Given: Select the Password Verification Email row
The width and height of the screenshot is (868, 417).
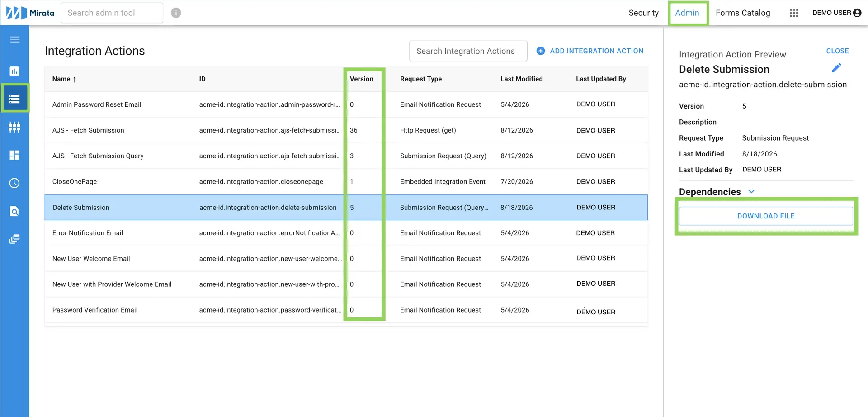Looking at the screenshot, I should pyautogui.click(x=346, y=310).
